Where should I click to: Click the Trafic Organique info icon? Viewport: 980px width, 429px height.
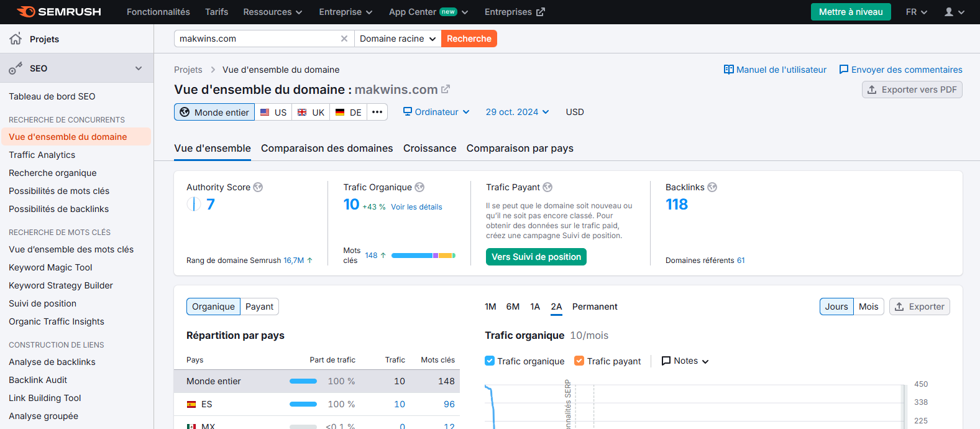[x=419, y=187]
